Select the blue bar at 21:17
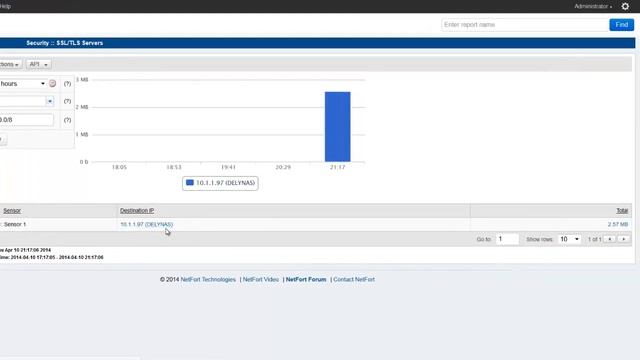Screen dimensions: 640x360 click(338, 127)
